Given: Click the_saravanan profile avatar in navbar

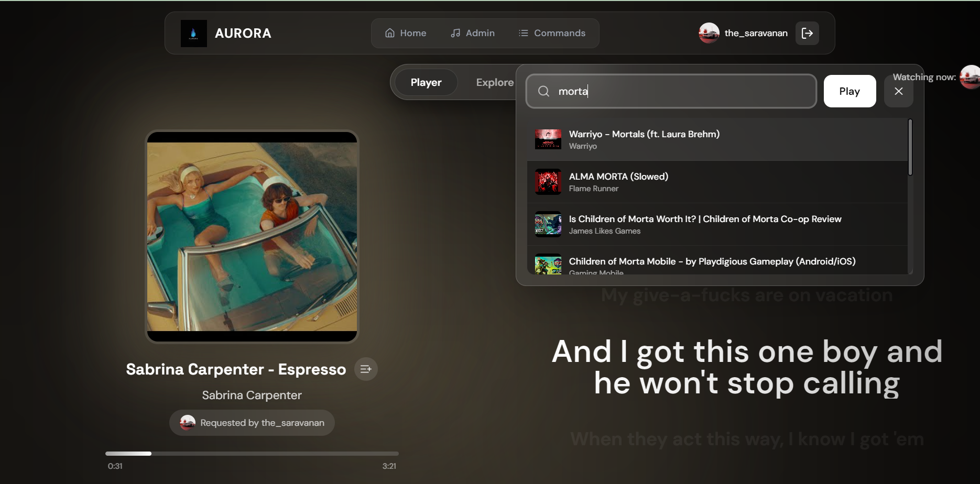Looking at the screenshot, I should click(x=709, y=33).
